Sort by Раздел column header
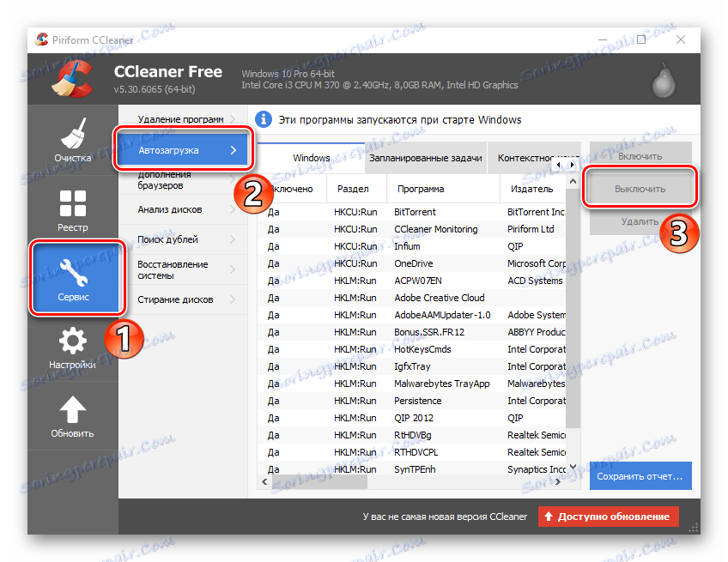Image resolution: width=728 pixels, height=562 pixels. (356, 189)
